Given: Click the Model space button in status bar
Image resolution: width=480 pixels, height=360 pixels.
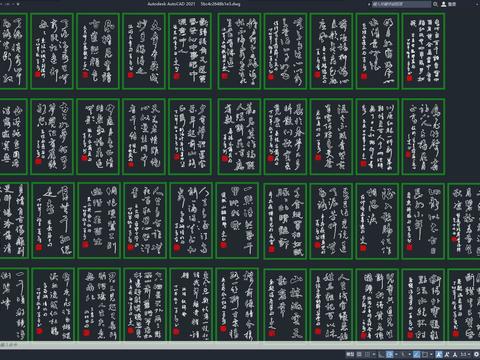Looking at the screenshot, I should coord(350,354).
